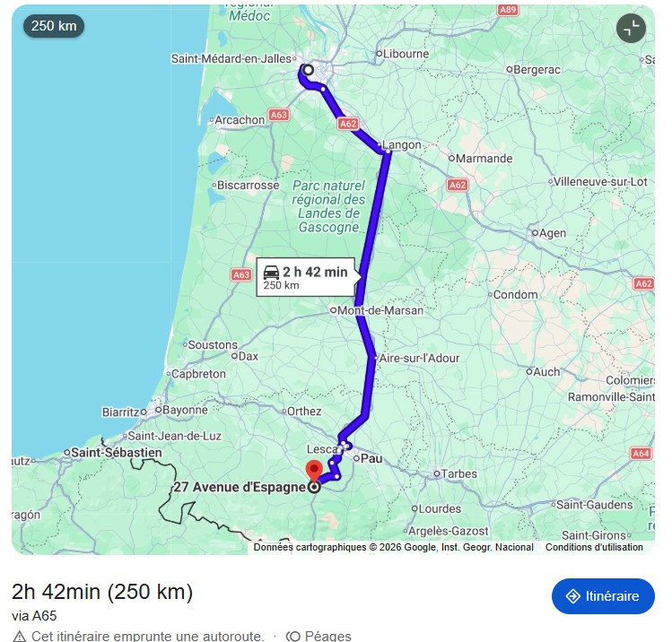Click the A89 road shield

pyautogui.click(x=508, y=10)
